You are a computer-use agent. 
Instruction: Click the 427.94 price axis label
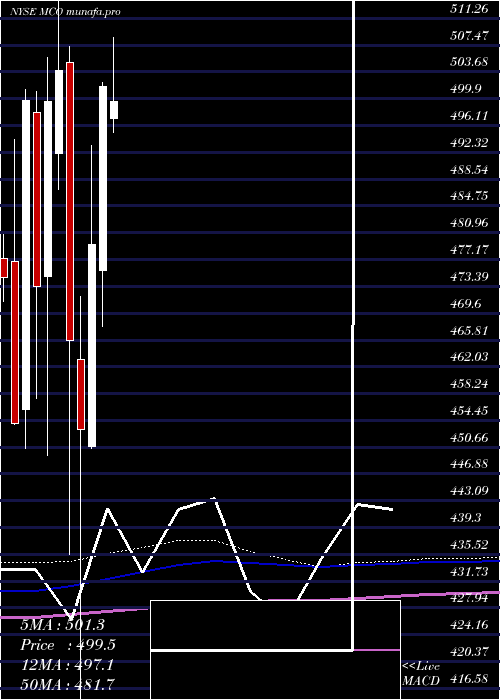(469, 598)
